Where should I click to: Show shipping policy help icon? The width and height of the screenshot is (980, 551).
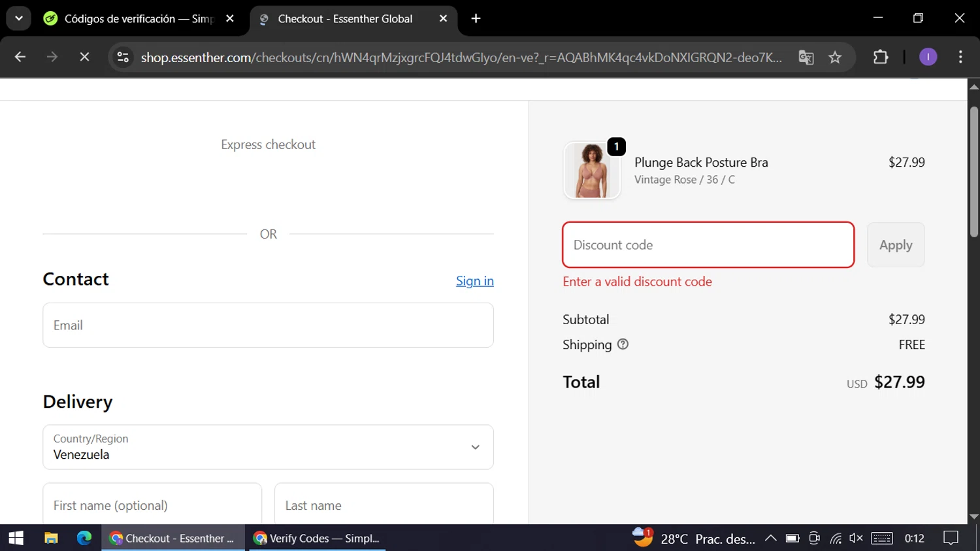coord(623,344)
